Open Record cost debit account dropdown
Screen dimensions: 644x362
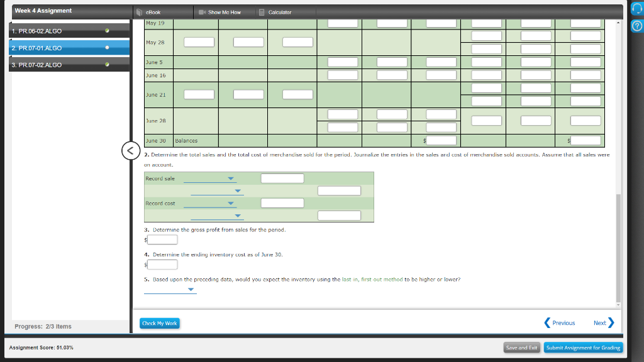[x=209, y=203]
